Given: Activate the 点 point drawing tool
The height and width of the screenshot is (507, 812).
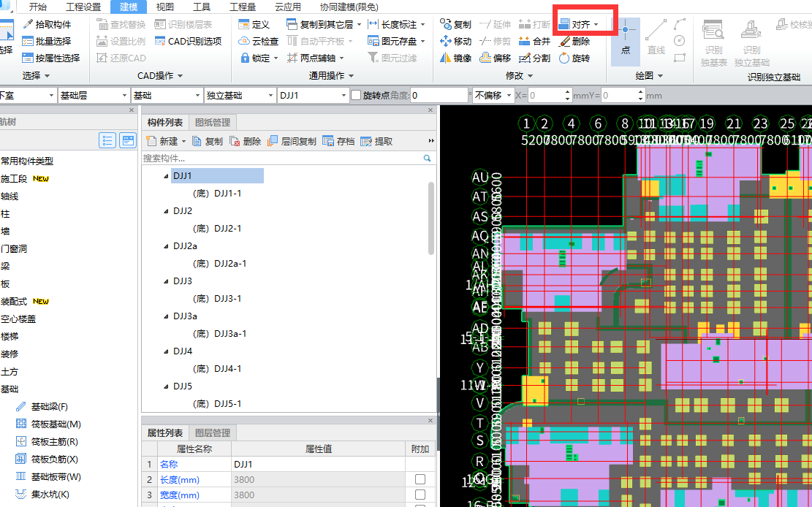Looking at the screenshot, I should point(626,42).
